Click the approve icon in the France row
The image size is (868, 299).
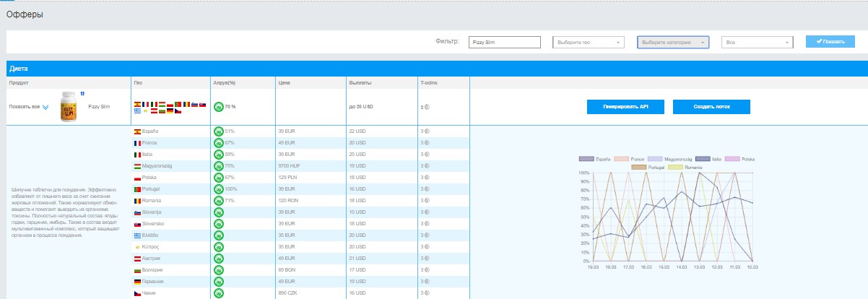click(x=218, y=143)
